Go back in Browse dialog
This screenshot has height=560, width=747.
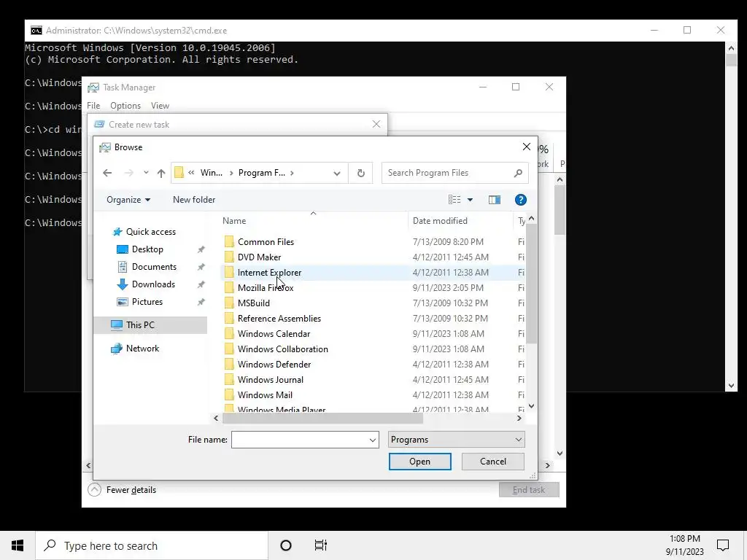107,173
